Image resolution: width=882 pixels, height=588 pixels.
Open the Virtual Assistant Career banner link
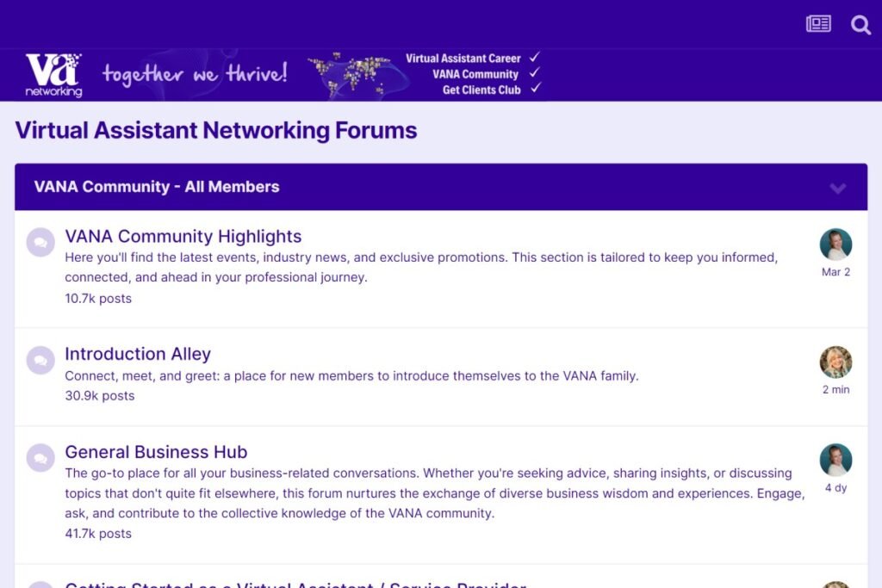point(463,59)
